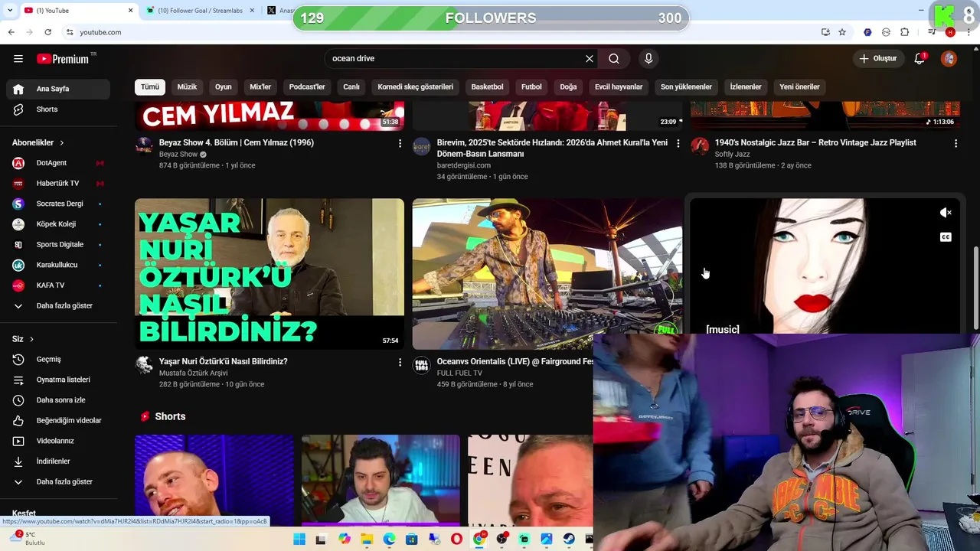
Task: Open the Sports Digitale subscription
Action: tap(58, 244)
